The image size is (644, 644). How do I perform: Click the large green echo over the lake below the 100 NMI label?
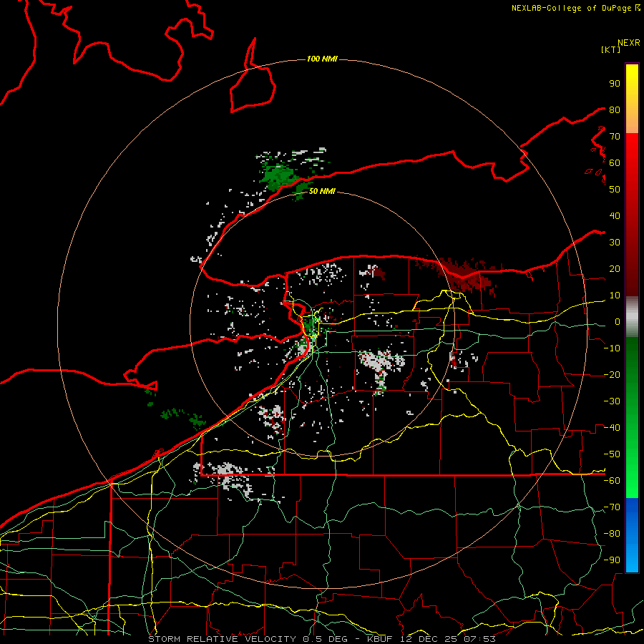tap(279, 175)
